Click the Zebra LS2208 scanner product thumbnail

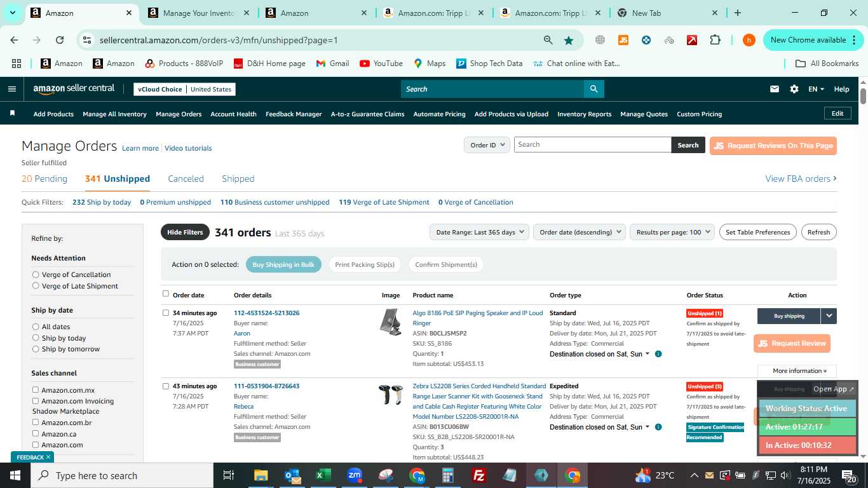(391, 395)
